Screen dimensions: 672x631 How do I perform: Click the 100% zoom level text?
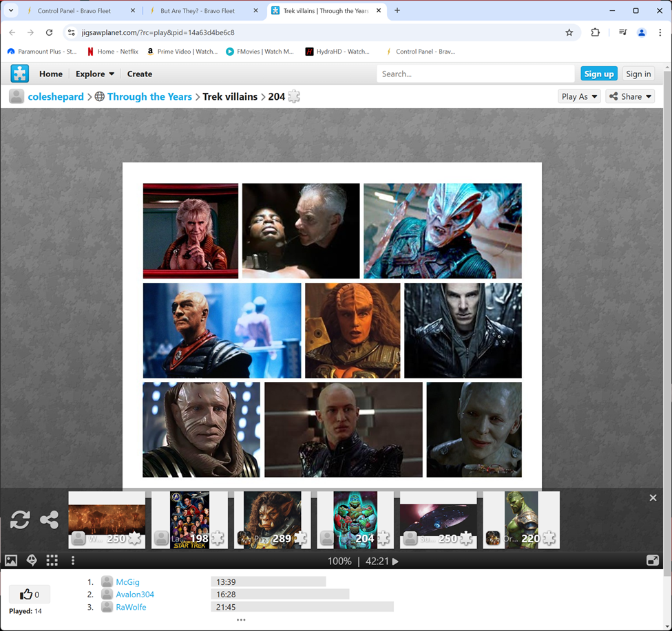click(339, 561)
